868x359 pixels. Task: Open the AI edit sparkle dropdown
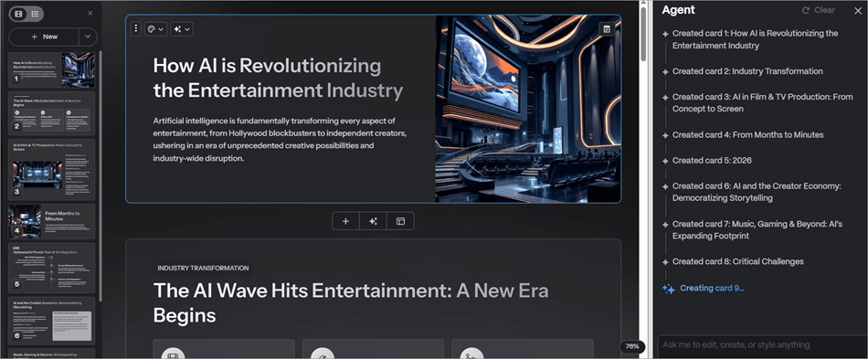(182, 28)
